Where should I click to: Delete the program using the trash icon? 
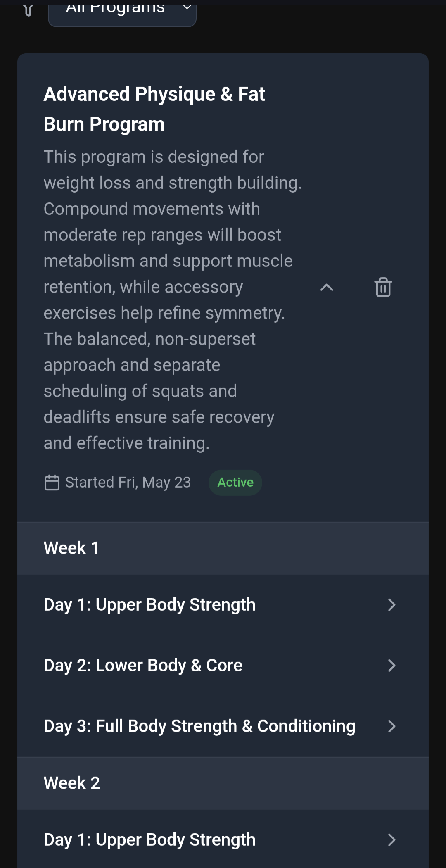(382, 288)
